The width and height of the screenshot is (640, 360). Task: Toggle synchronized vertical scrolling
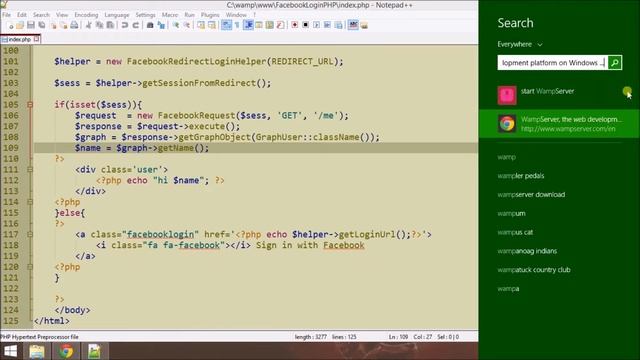tap(201, 25)
